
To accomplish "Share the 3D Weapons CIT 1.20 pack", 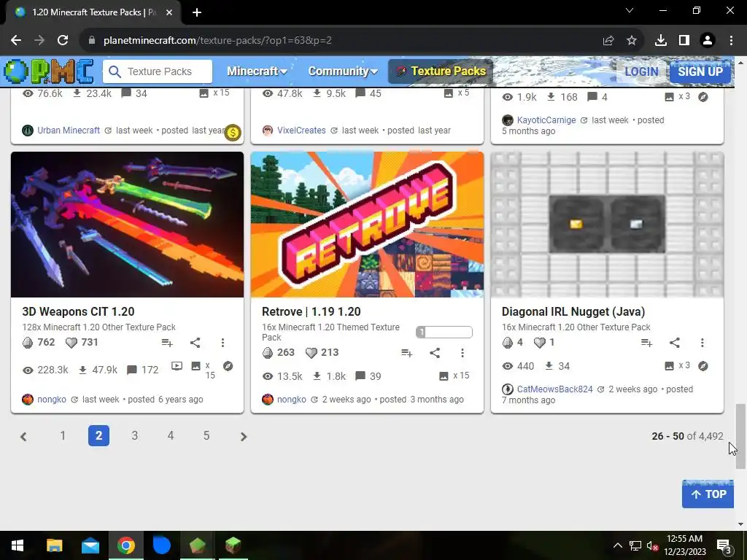I will [196, 343].
